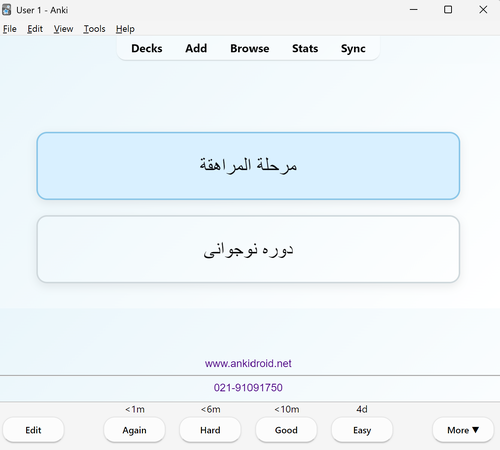The width and height of the screenshot is (500, 450).
Task: Click the 021-91091750 phone link
Action: [248, 388]
